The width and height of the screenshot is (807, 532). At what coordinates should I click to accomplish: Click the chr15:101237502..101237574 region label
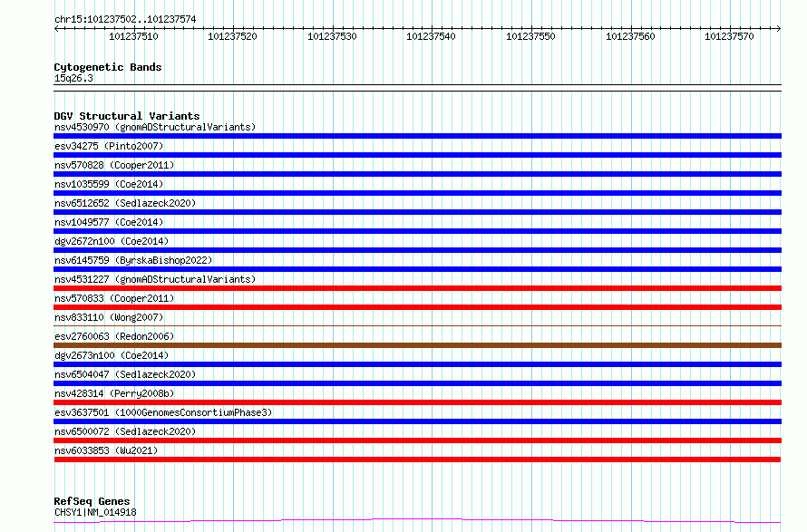pos(125,19)
